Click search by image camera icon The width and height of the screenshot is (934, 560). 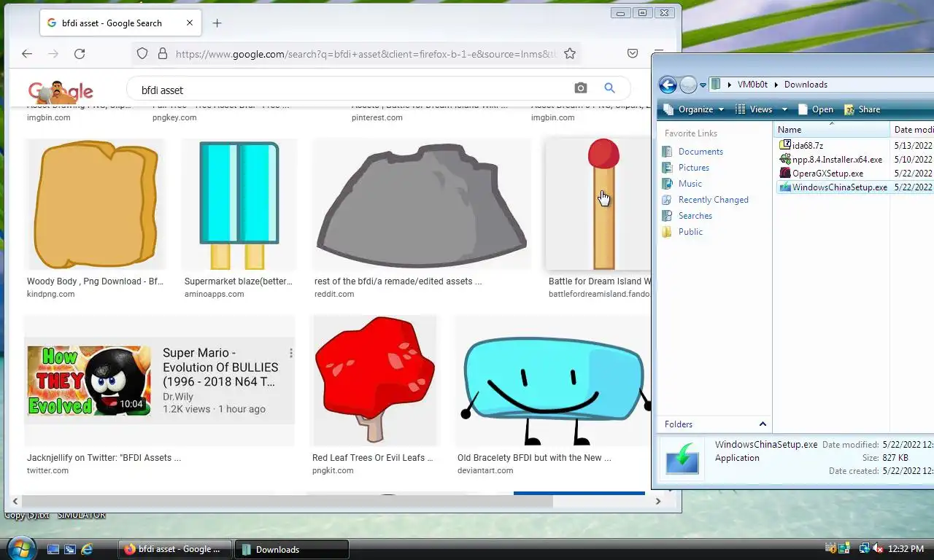581,88
